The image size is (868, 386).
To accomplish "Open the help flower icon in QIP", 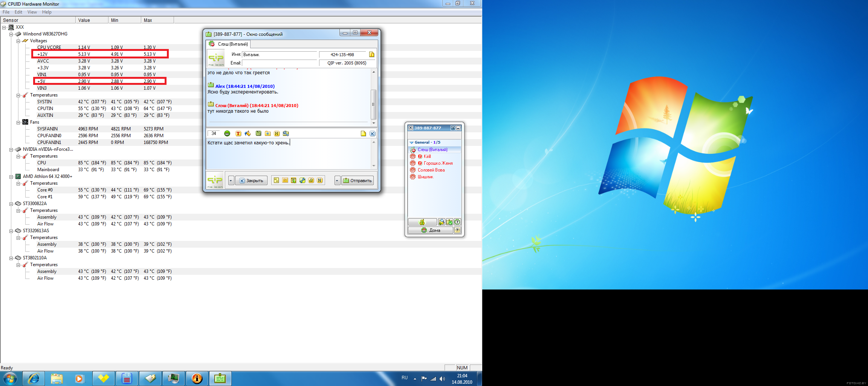I will coord(457,222).
